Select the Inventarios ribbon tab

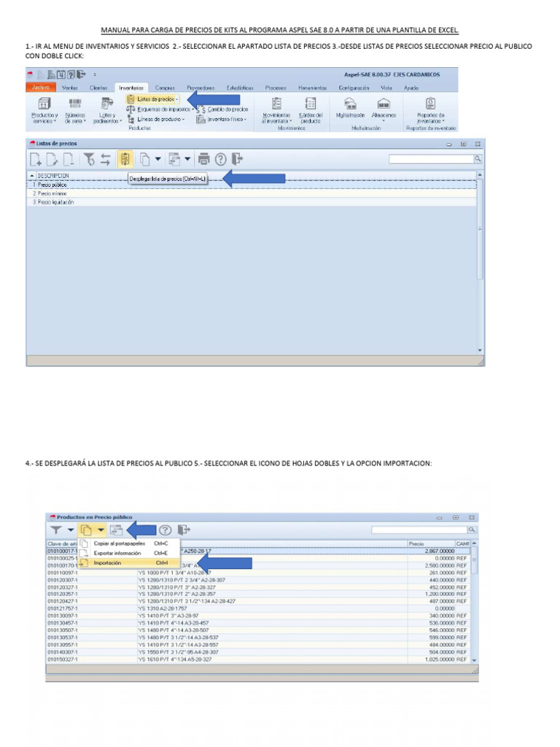pyautogui.click(x=131, y=88)
